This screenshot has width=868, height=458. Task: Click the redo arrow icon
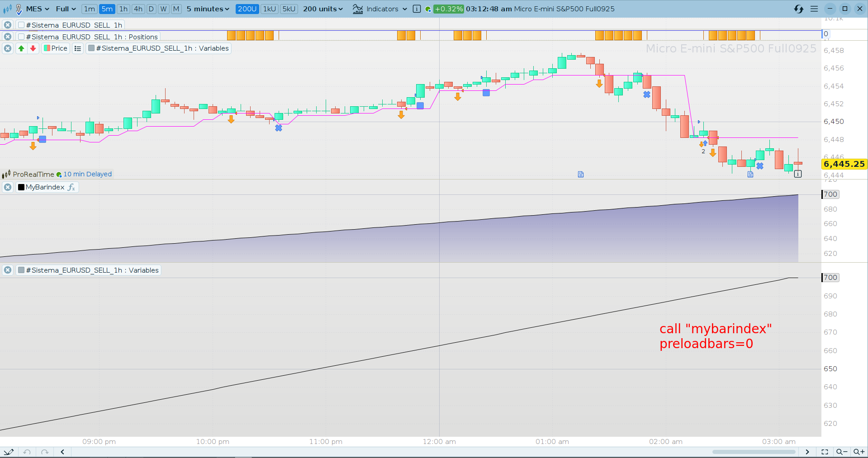(x=44, y=452)
